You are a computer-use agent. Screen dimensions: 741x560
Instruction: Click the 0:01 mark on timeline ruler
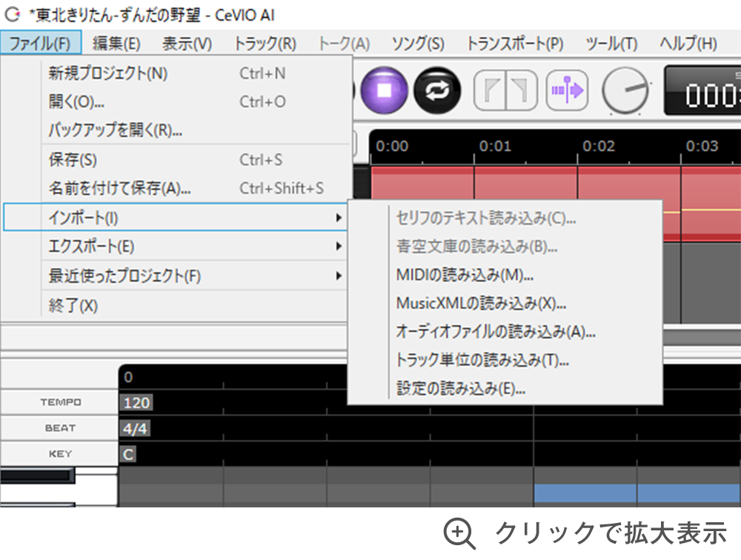coord(495,146)
